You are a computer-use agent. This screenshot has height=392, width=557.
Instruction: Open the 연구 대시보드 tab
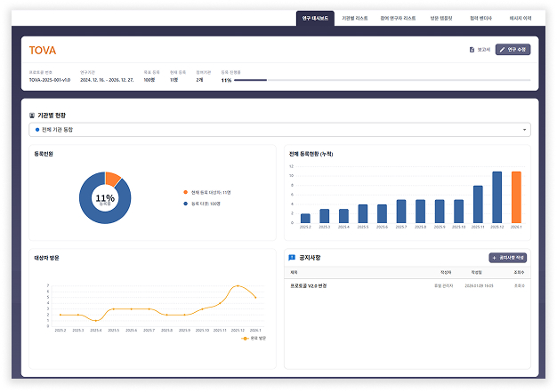pyautogui.click(x=315, y=18)
